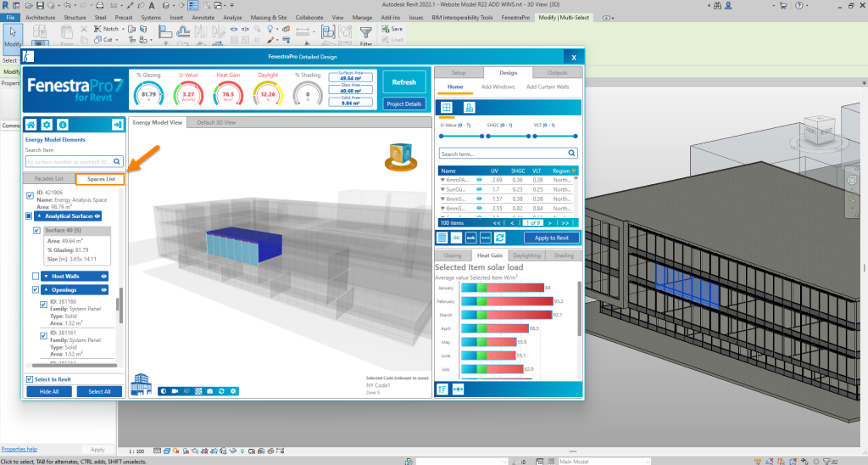This screenshot has height=465, width=868.
Task: Toggle visibility eye on Host Walls
Action: (x=103, y=276)
